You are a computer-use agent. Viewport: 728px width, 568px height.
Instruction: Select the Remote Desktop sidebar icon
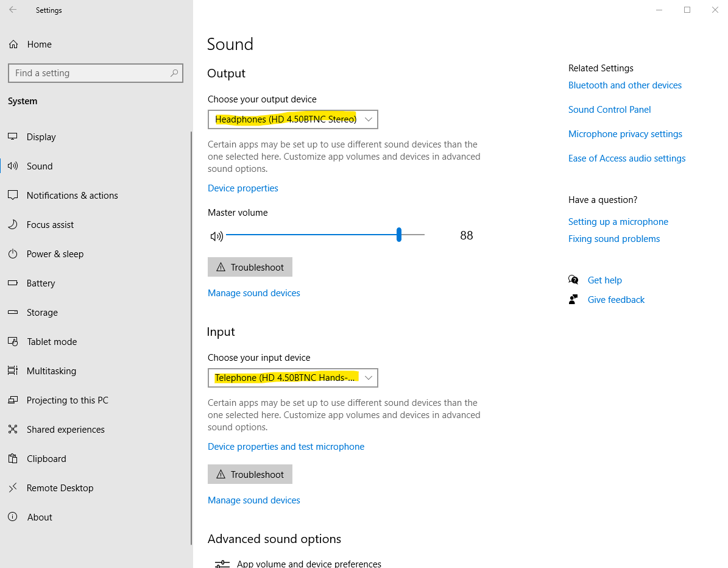(x=12, y=488)
